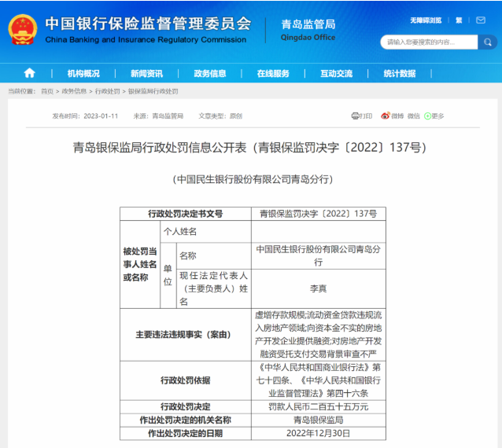502x448 pixels.
Task: Click the 微信 share link
Action: pyautogui.click(x=413, y=116)
